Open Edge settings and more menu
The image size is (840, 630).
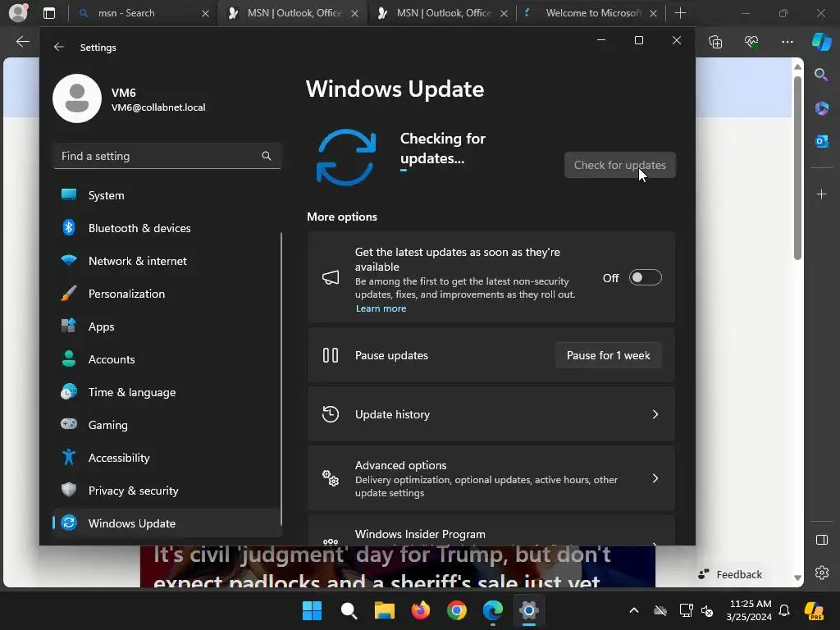(787, 41)
